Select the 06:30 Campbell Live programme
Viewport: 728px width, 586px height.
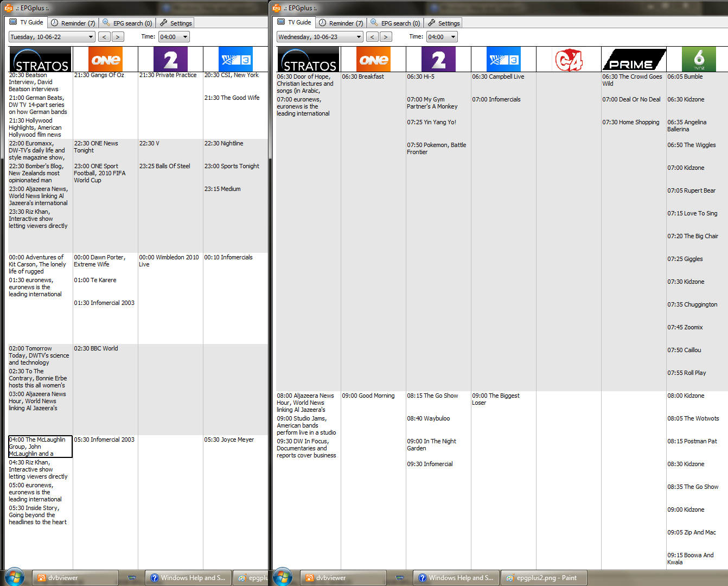pos(498,77)
